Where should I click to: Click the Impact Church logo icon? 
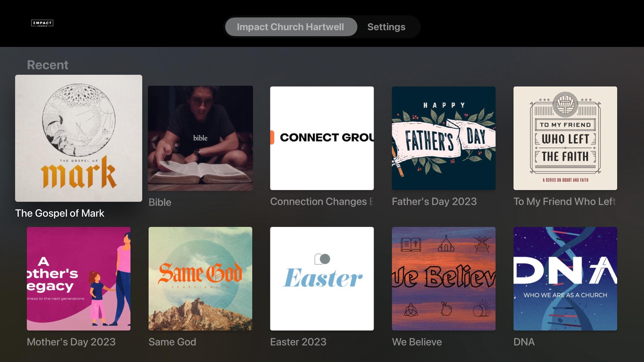pos(42,23)
